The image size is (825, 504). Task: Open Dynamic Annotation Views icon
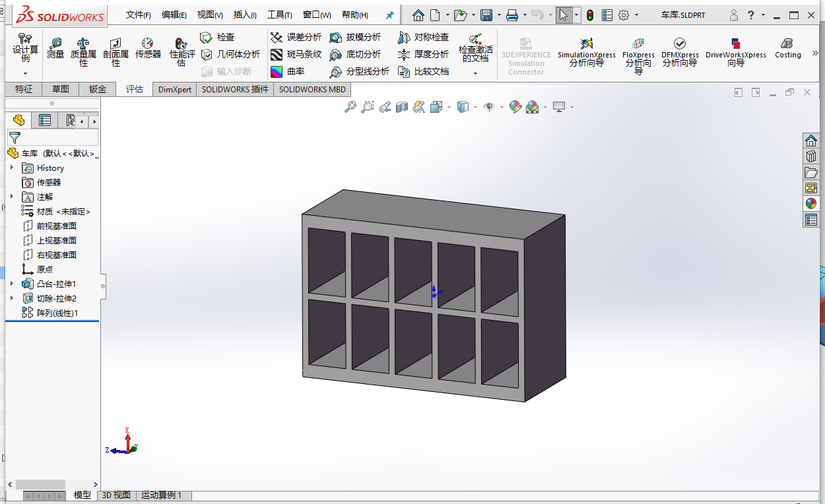tap(418, 107)
